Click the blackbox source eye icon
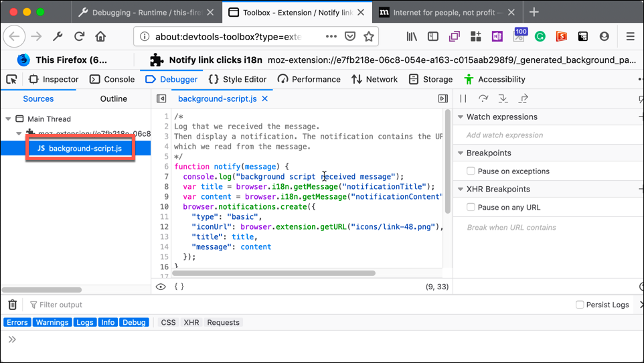 (161, 287)
